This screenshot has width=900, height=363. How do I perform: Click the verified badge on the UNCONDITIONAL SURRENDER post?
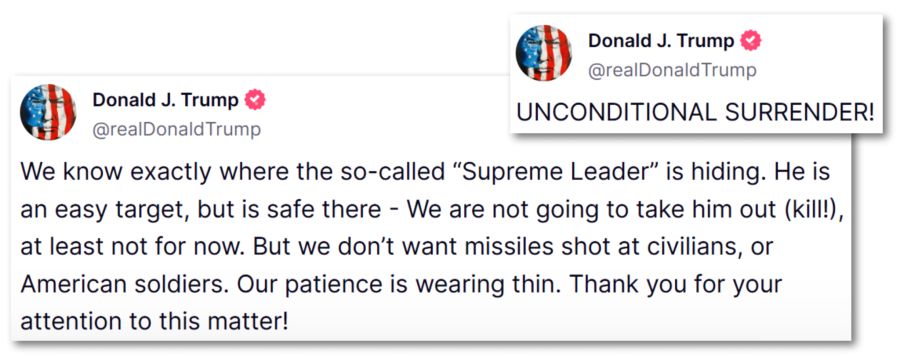pyautogui.click(x=751, y=41)
